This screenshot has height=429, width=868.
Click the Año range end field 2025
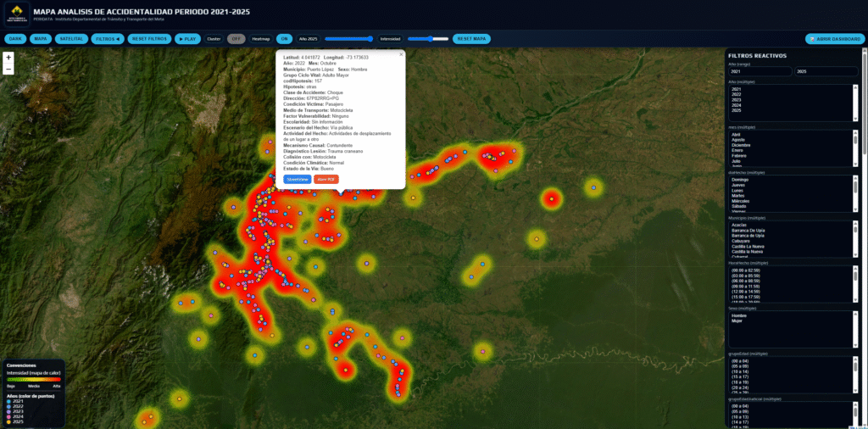(x=826, y=71)
